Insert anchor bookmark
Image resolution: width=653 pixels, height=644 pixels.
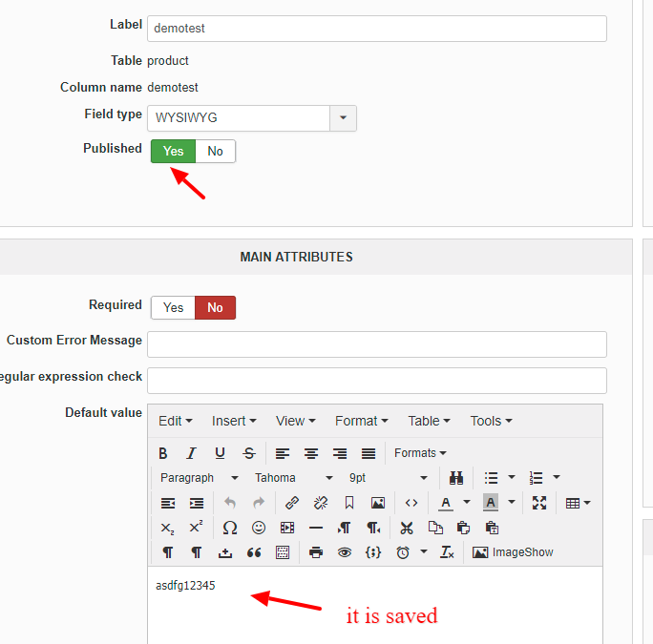(349, 503)
